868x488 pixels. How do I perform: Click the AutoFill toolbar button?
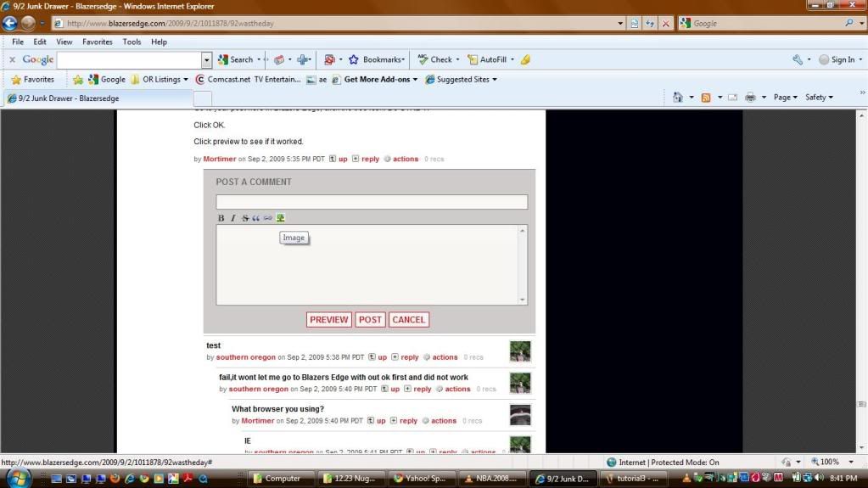click(x=488, y=59)
